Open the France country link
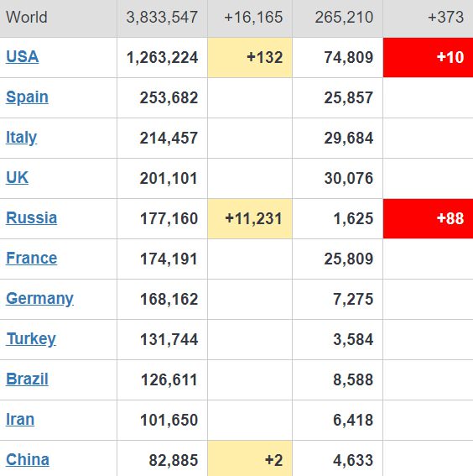473x476 pixels. (x=32, y=259)
